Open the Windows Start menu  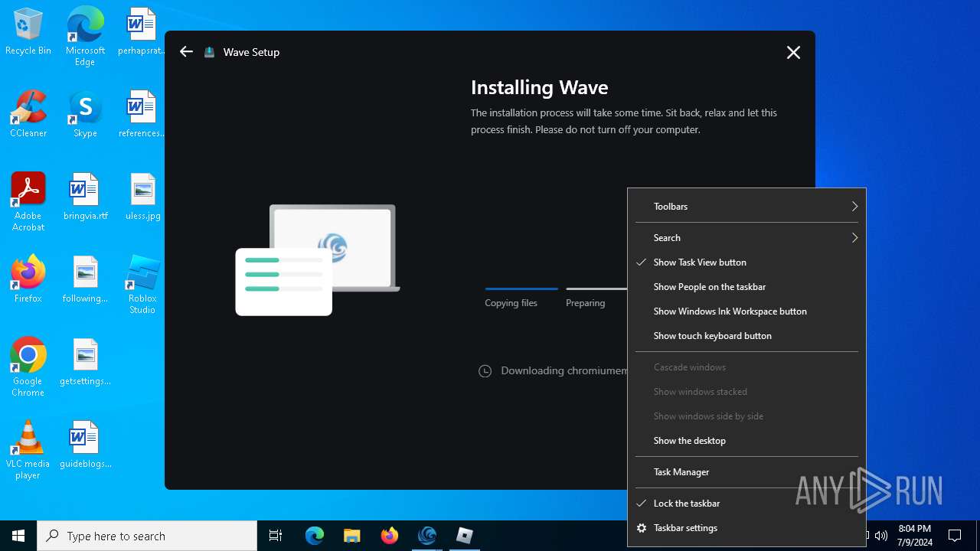[18, 536]
